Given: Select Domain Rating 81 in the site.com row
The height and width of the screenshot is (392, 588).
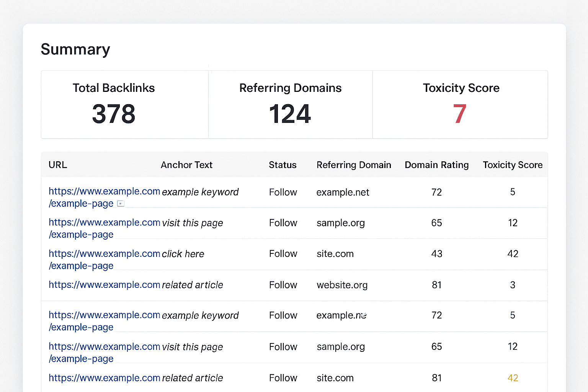Looking at the screenshot, I should pos(437,378).
